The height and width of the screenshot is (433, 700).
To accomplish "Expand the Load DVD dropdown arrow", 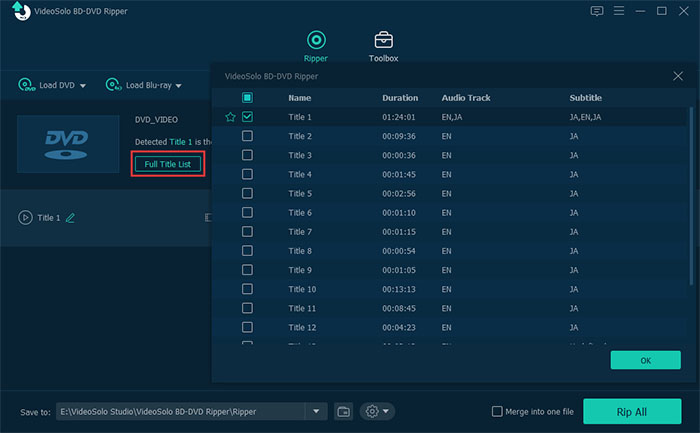I will (x=83, y=86).
